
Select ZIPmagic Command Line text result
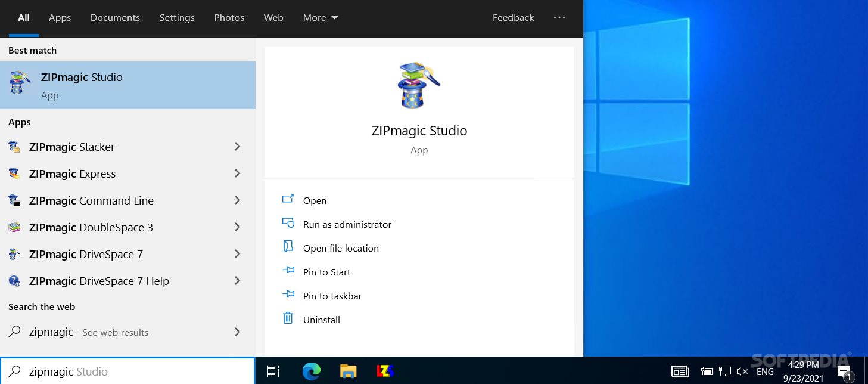[91, 200]
